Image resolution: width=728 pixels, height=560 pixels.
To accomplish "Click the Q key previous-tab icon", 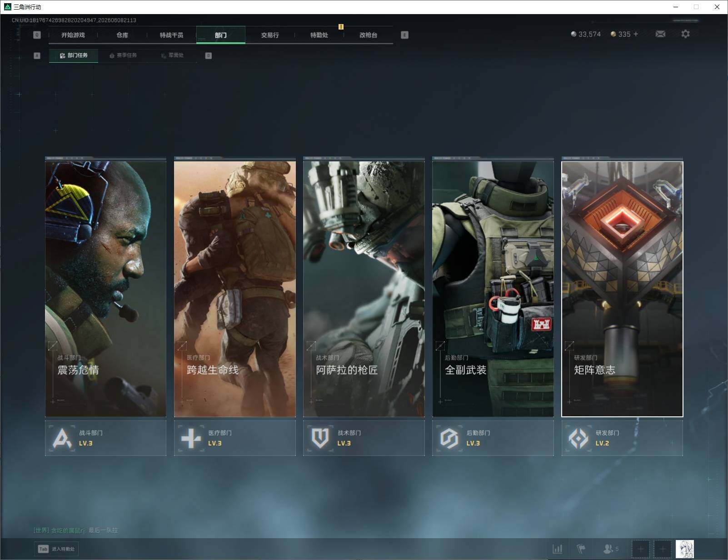I will tap(37, 35).
